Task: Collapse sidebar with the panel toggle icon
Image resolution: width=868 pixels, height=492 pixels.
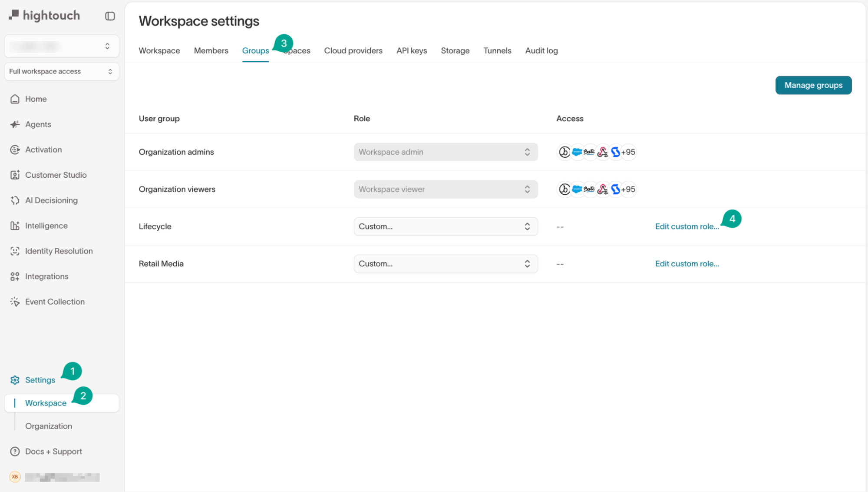Action: pos(110,16)
